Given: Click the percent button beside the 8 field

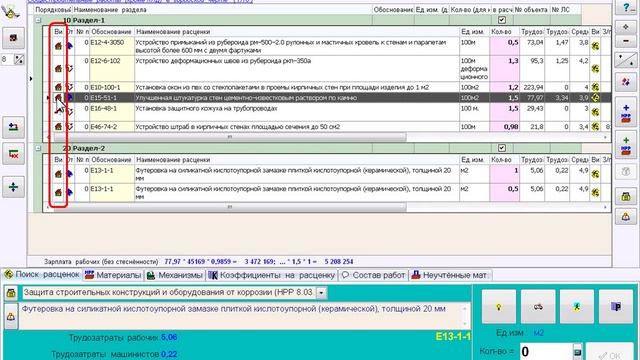Looking at the screenshot, I should tap(19, 60).
